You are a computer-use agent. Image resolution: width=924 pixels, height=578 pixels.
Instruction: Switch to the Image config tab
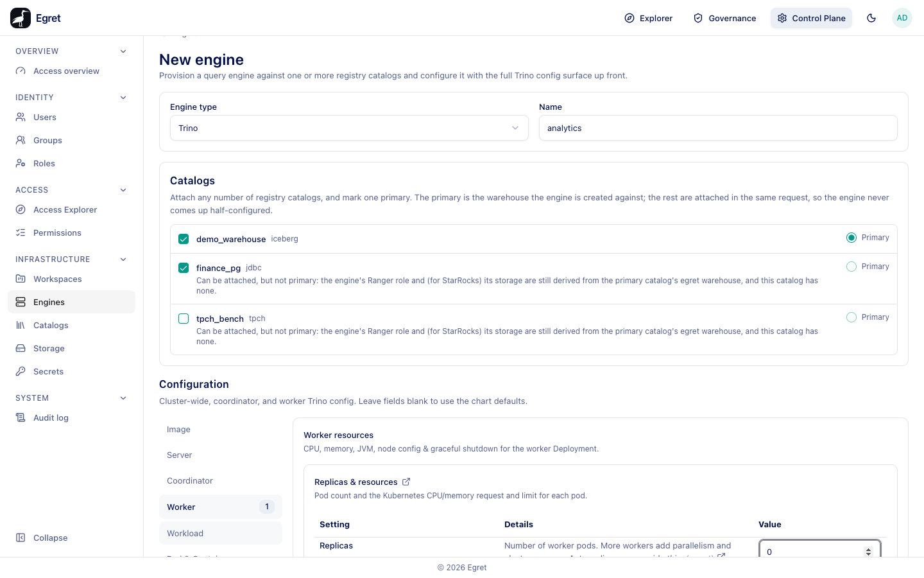(221, 430)
